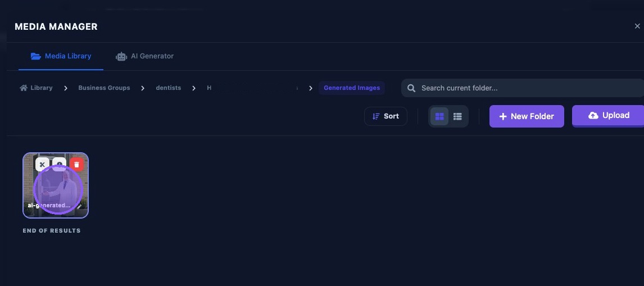Screen dimensions: 644x286
Task: Switch to grid view
Action: [x=439, y=116]
